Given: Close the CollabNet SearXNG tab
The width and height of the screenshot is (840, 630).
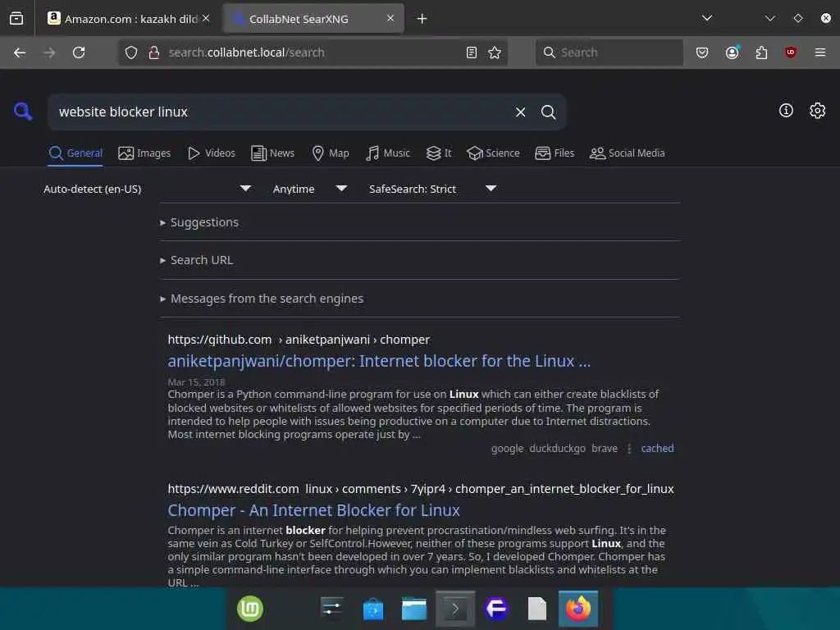Looking at the screenshot, I should [390, 18].
